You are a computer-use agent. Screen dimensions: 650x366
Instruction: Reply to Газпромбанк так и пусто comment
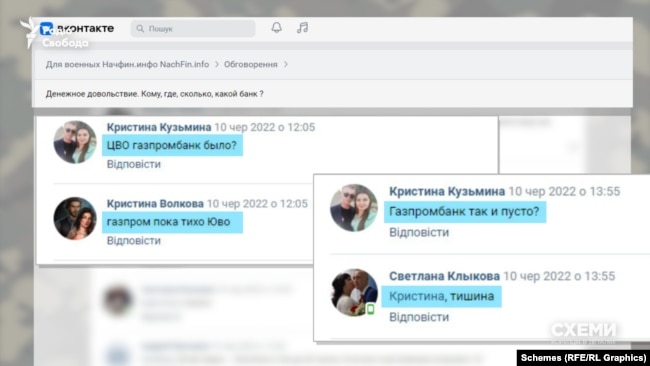(x=419, y=232)
